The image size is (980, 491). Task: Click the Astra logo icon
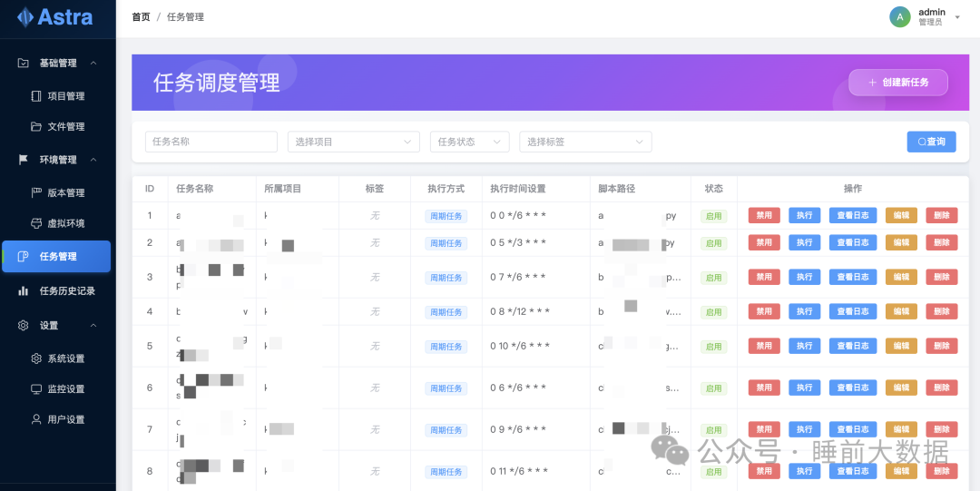(25, 17)
